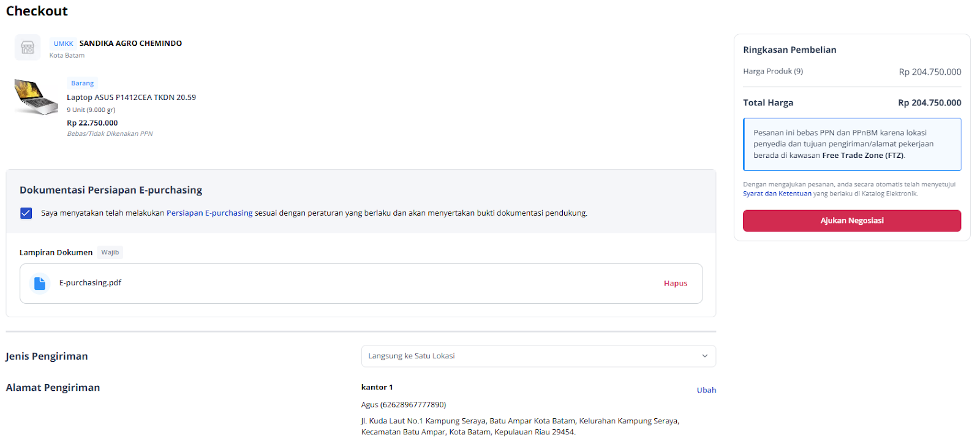
Task: Click the Kota Batam store location
Action: 67,56
